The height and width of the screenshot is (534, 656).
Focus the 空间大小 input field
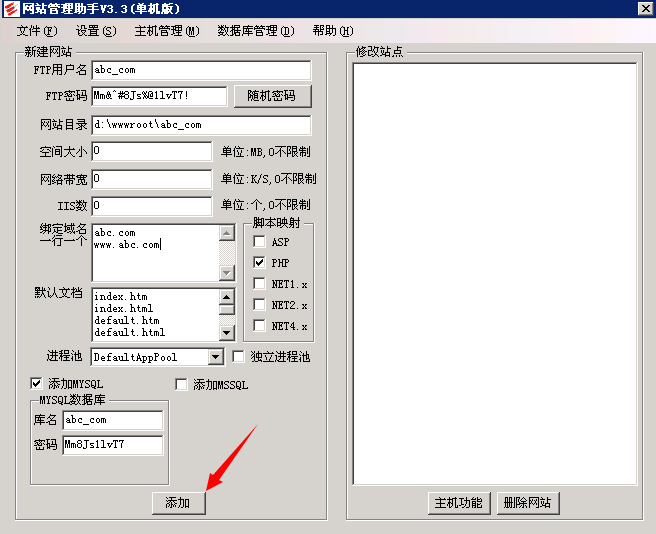pyautogui.click(x=152, y=151)
